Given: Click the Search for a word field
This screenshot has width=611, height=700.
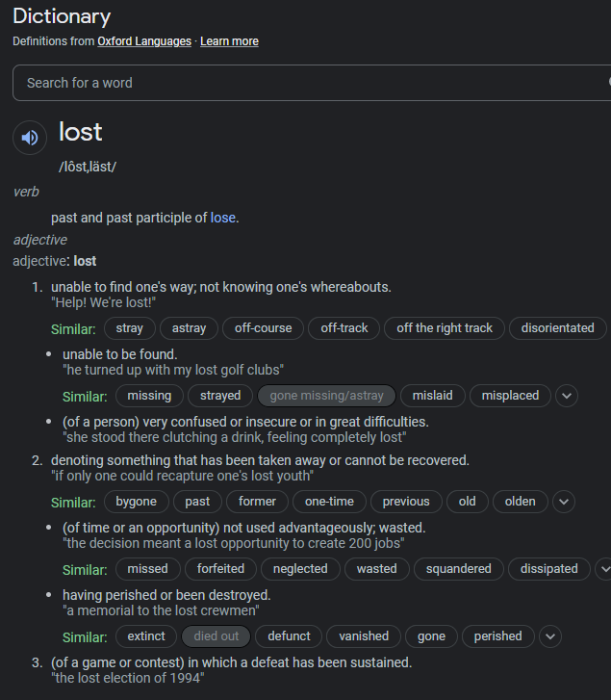Looking at the screenshot, I should [308, 83].
